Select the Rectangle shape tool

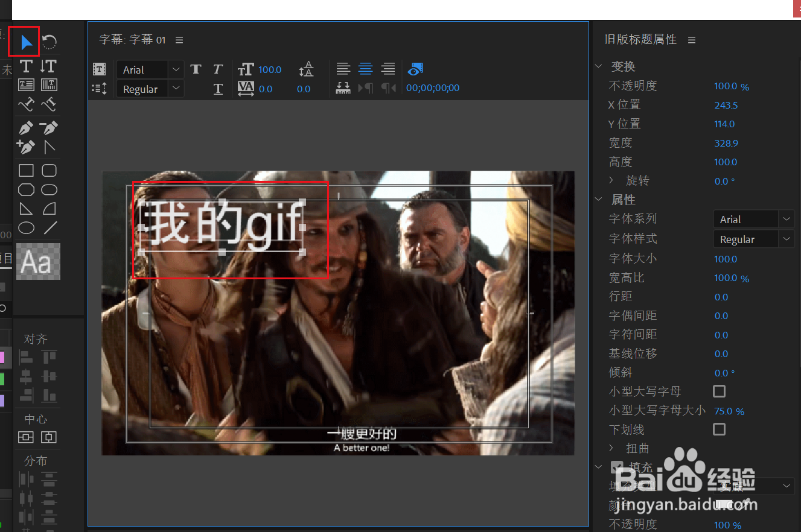[26, 171]
